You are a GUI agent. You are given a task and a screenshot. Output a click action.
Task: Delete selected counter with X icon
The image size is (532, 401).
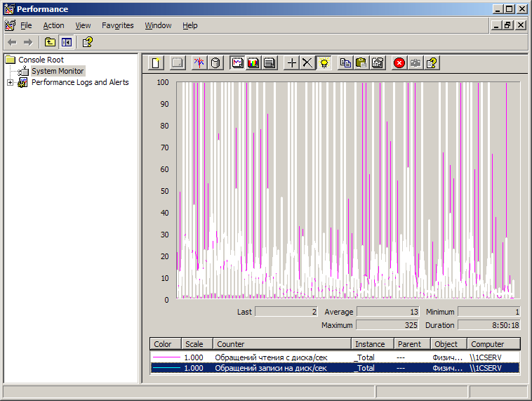307,63
